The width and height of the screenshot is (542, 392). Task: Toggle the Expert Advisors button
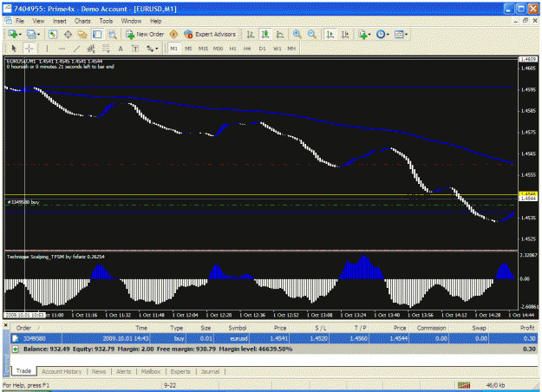(210, 34)
